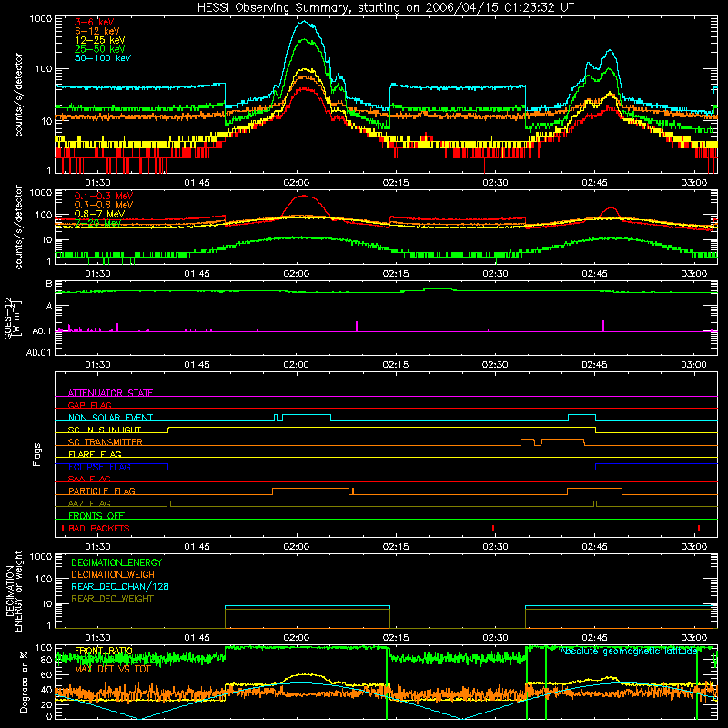Screen dimensions: 728x728
Task: Click the SC_IN_SUNLIGHT flag label
Action: [x=105, y=430]
